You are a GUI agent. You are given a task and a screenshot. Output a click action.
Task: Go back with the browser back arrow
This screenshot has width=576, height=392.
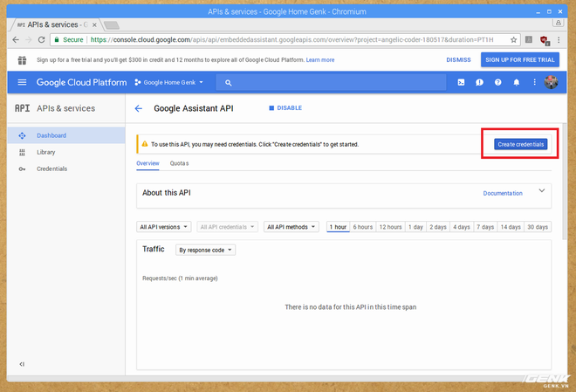pos(16,39)
